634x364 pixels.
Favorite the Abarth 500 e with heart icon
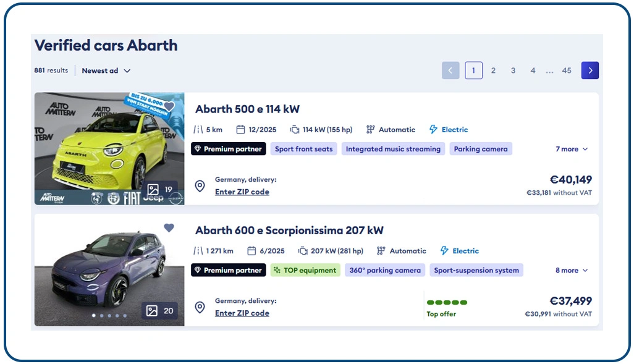pos(169,106)
